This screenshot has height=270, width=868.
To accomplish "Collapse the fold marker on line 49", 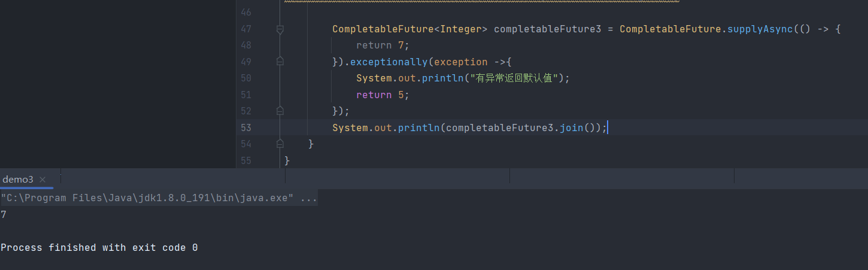I will (x=280, y=62).
